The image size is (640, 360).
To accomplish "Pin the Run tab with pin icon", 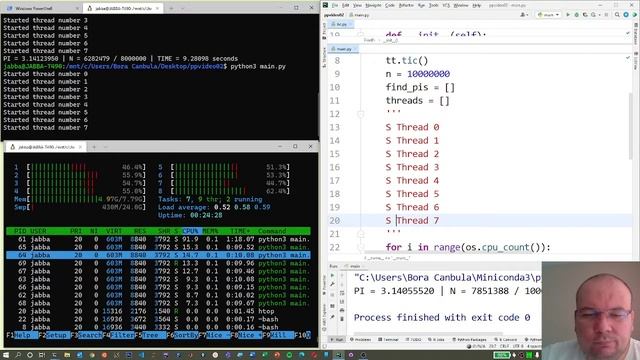I will [332, 317].
